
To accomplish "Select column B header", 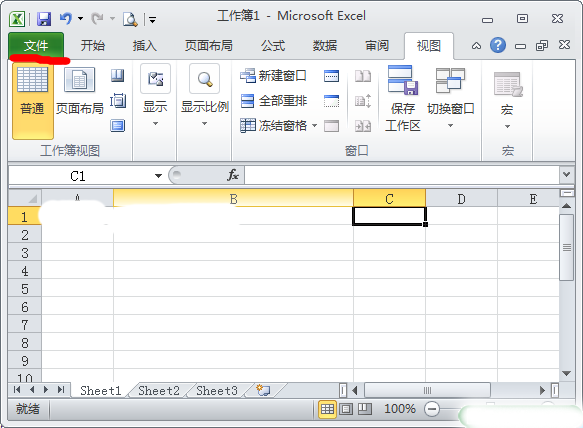I will pyautogui.click(x=233, y=199).
